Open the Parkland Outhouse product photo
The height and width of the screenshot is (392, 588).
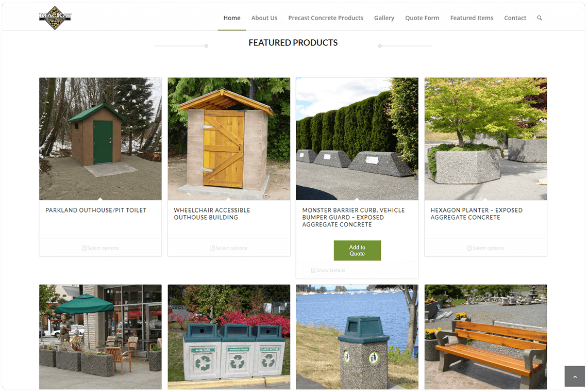pyautogui.click(x=100, y=139)
